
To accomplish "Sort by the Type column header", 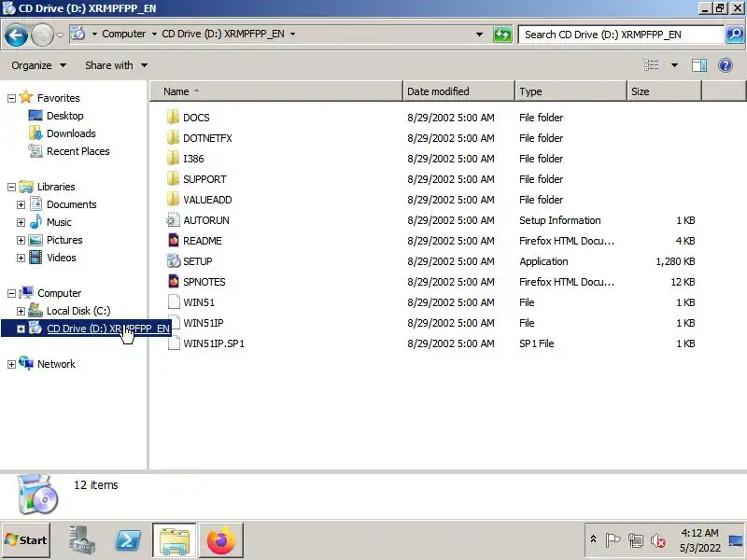I will 571,91.
